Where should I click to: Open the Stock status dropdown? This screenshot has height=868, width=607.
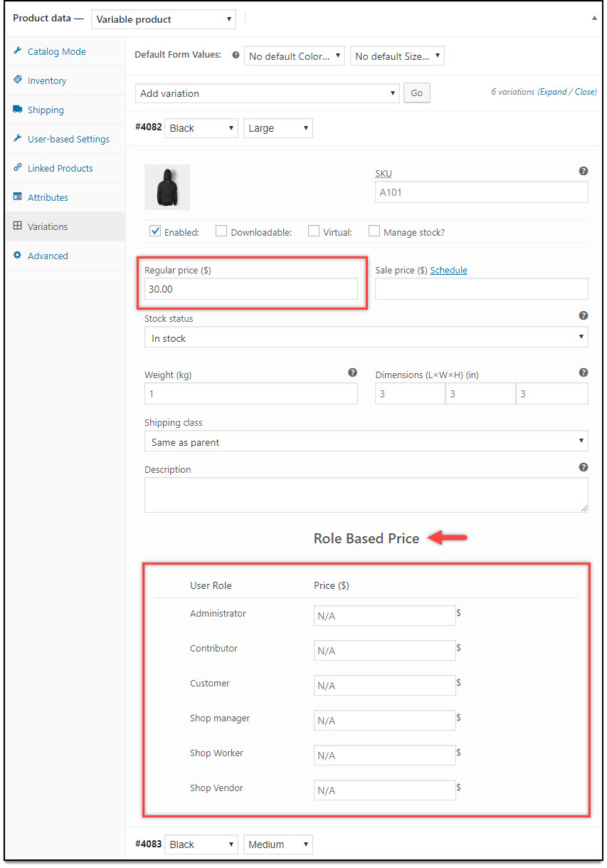(x=366, y=338)
